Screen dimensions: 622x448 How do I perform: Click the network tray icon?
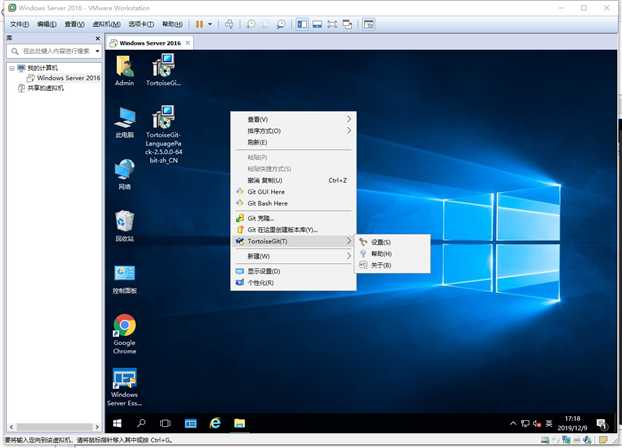(525, 423)
